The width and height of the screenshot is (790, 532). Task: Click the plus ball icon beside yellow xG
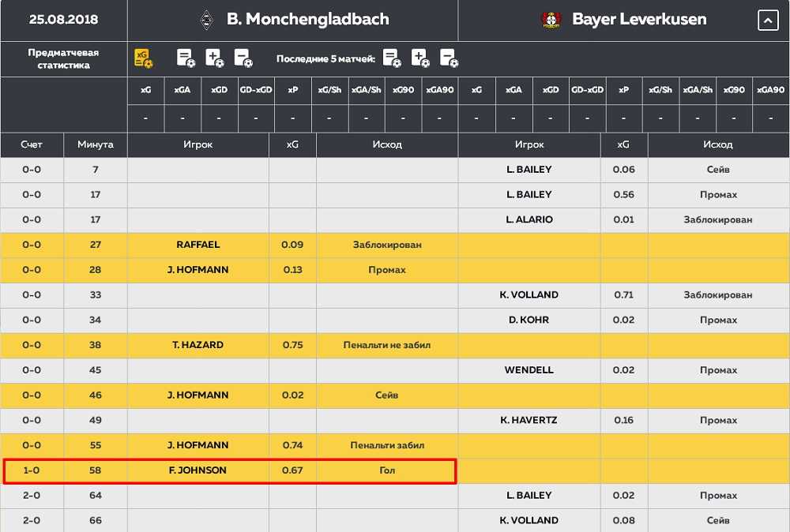(214, 58)
